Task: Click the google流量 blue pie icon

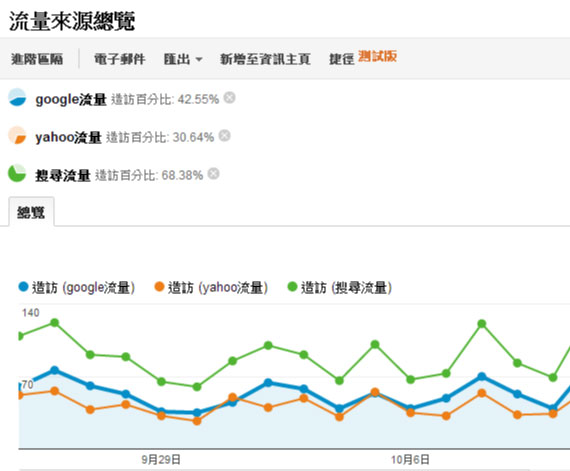Action: coord(17,97)
